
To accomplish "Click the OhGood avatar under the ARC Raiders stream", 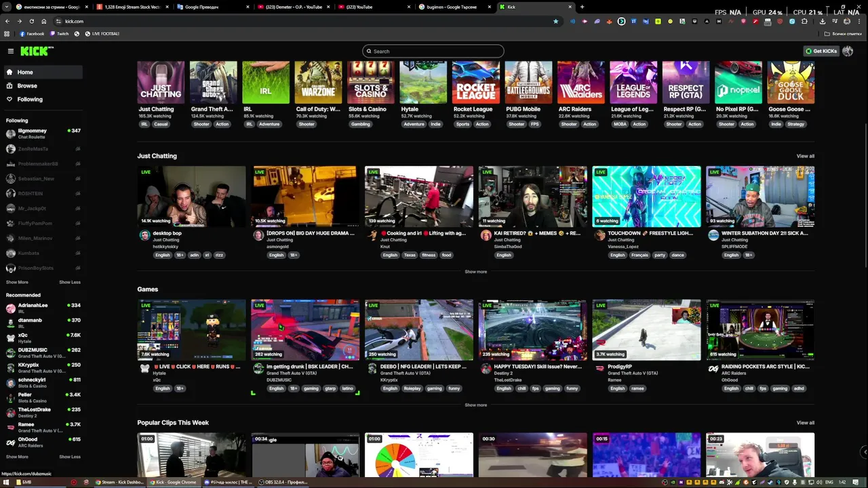I will (x=713, y=369).
